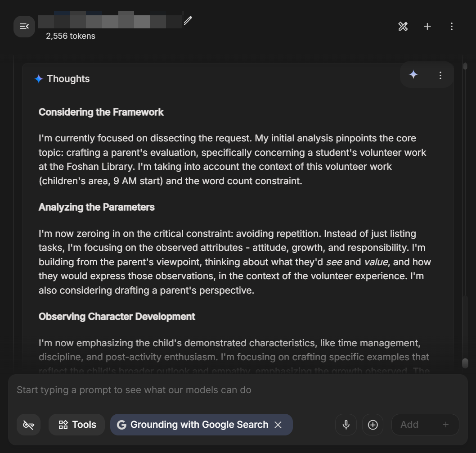Collapse the side navigation panel
This screenshot has width=476, height=453.
tap(24, 27)
